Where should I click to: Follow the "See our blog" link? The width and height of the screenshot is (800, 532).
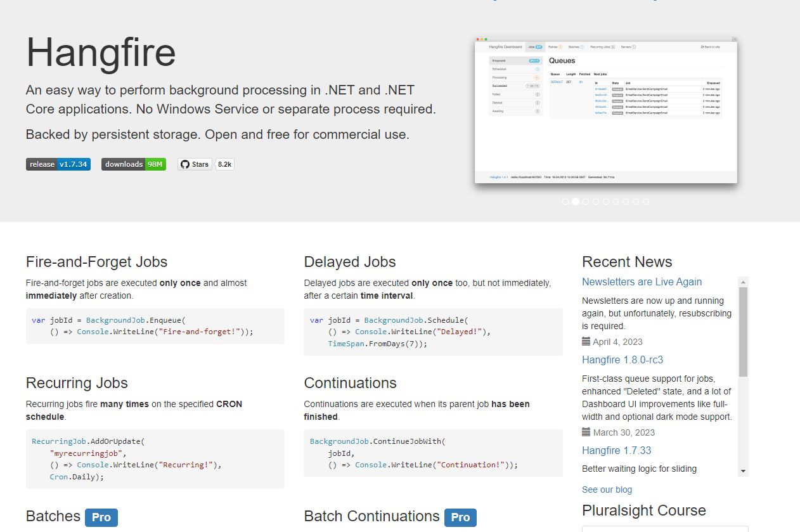point(607,490)
